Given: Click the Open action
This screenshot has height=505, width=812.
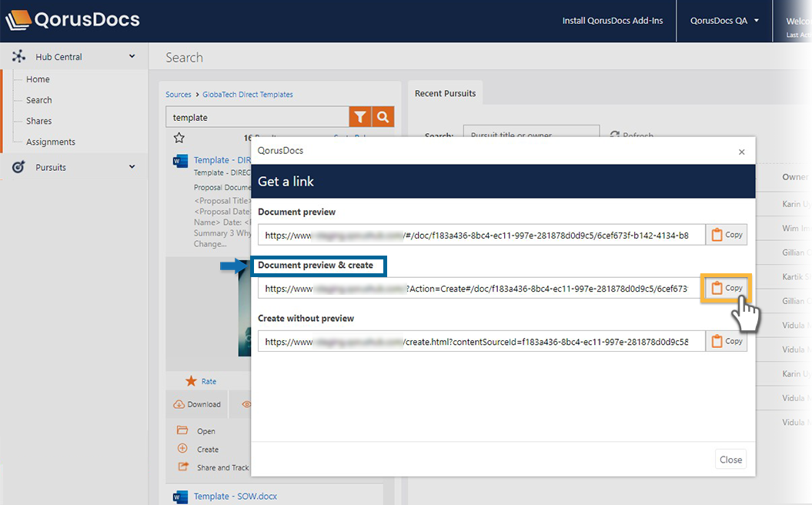Looking at the screenshot, I should point(206,431).
